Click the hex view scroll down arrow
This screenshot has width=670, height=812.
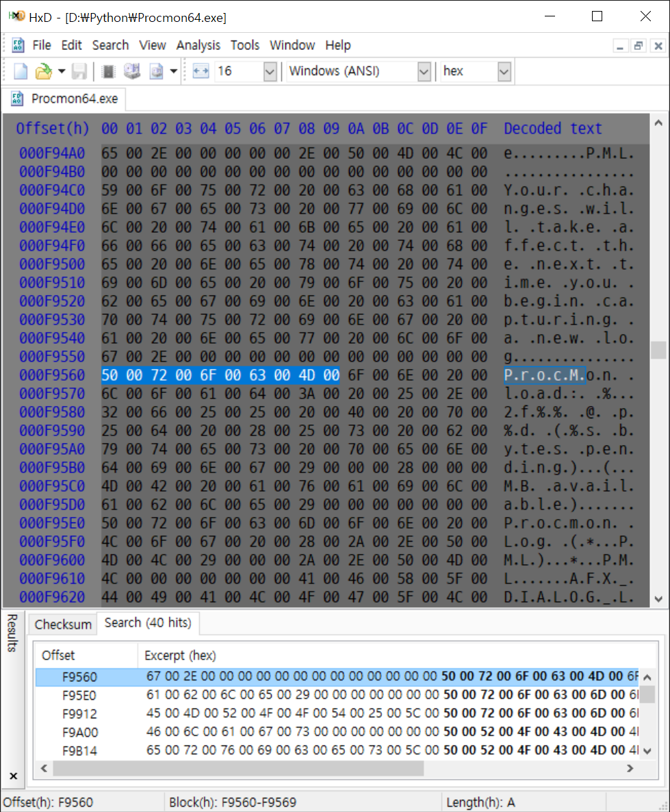(658, 599)
